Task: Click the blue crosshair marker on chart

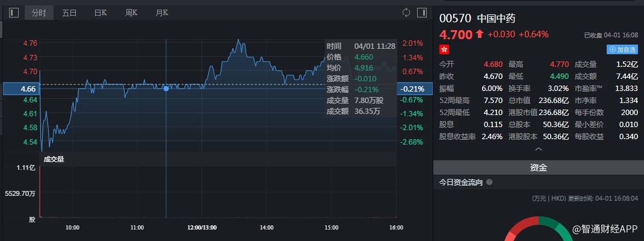Action: [166, 89]
